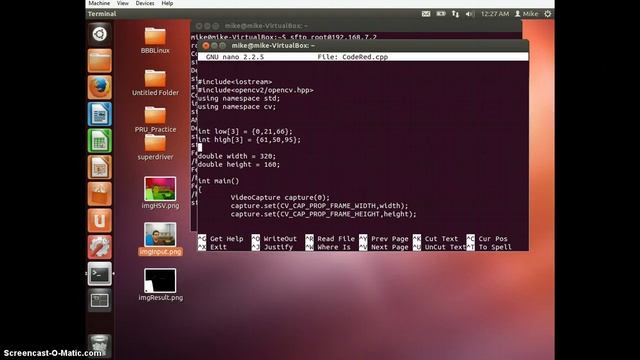This screenshot has width=640, height=360.
Task: Click the 'using namespace cv;' line
Action: 237,107
